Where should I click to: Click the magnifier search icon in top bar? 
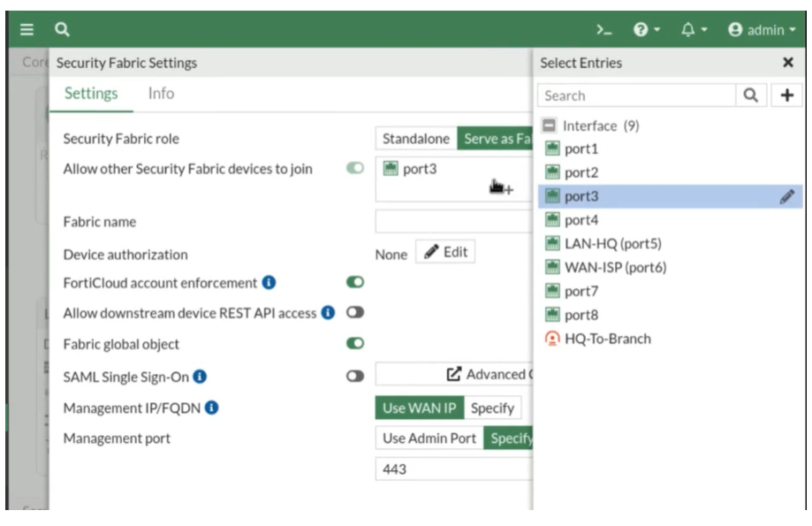point(62,29)
